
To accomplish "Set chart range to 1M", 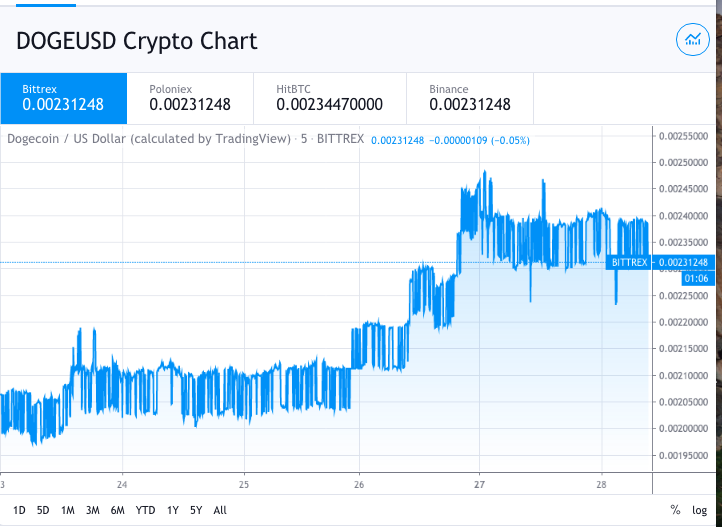I will [x=68, y=510].
